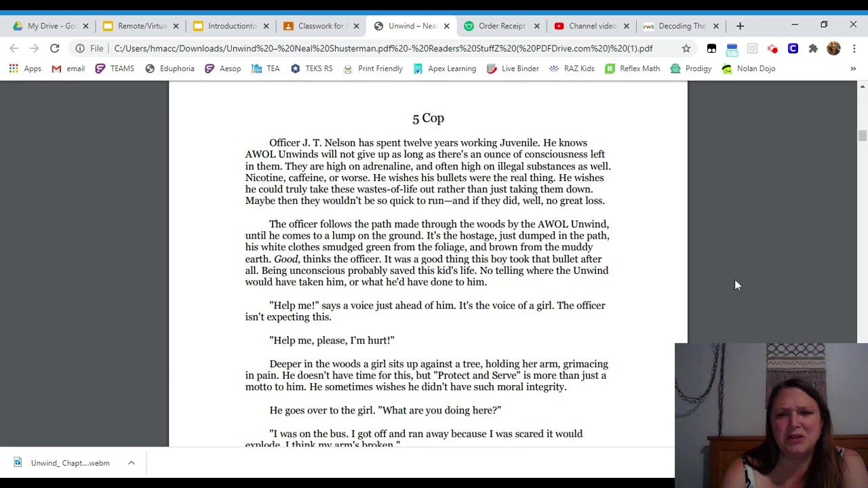Go back to the previous page

[14, 48]
